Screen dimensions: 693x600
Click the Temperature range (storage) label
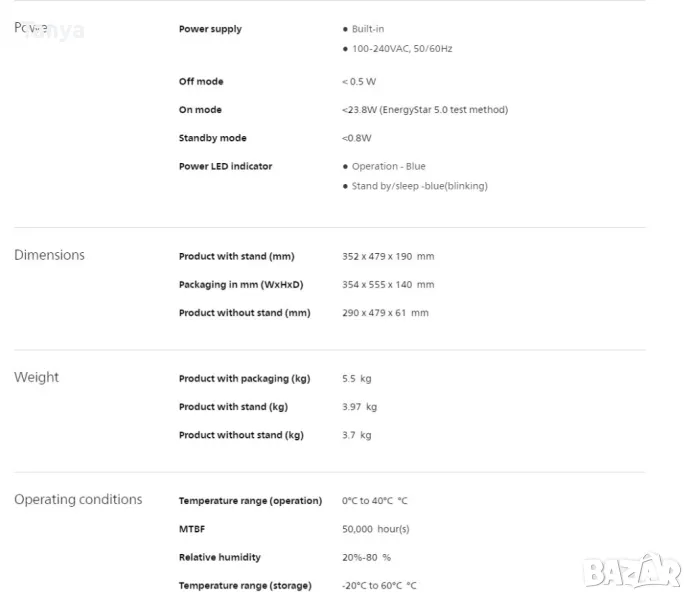[245, 585]
